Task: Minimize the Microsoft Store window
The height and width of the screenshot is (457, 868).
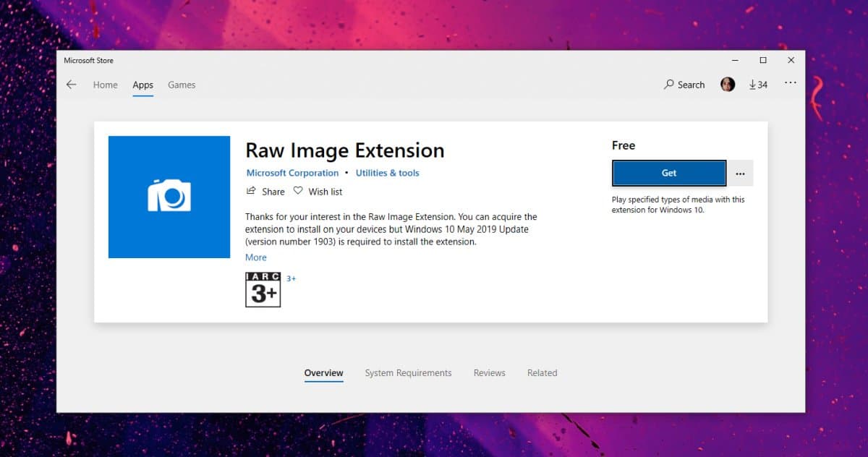Action: tap(734, 60)
